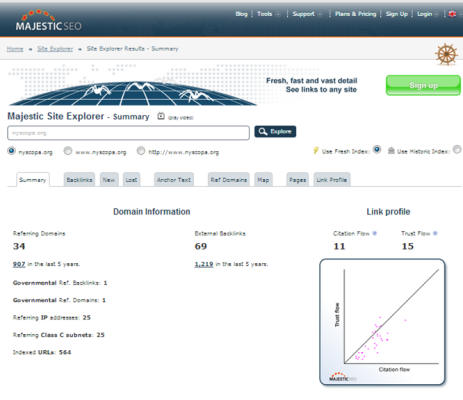Select http://www.nyscopa.org radio option
Screen dimensions: 463x400
141,151
